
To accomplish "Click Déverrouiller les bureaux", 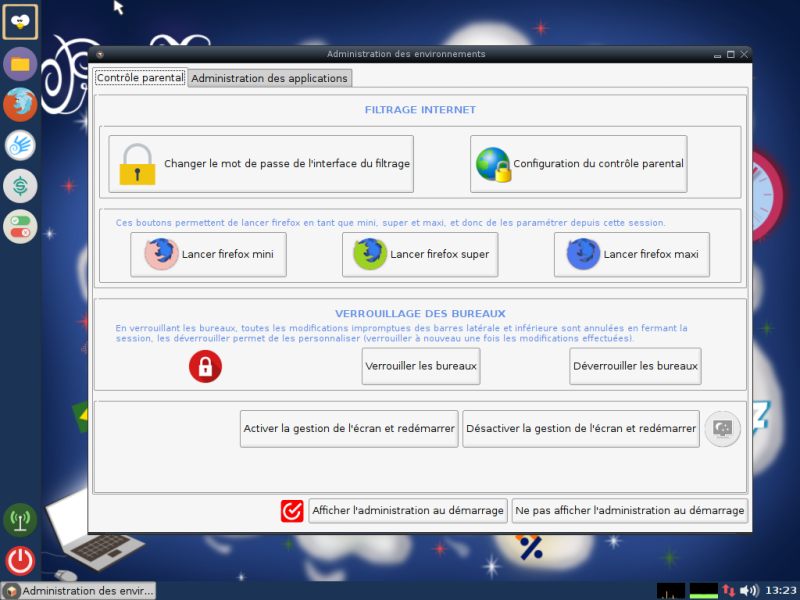I will pyautogui.click(x=635, y=366).
